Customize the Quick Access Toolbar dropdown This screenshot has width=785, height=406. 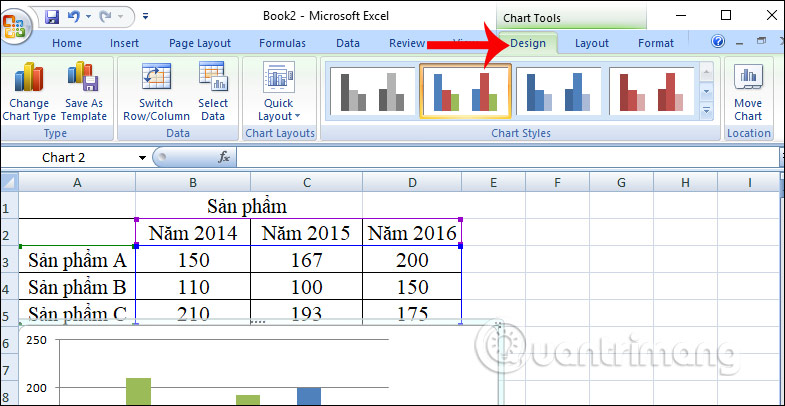pyautogui.click(x=146, y=17)
